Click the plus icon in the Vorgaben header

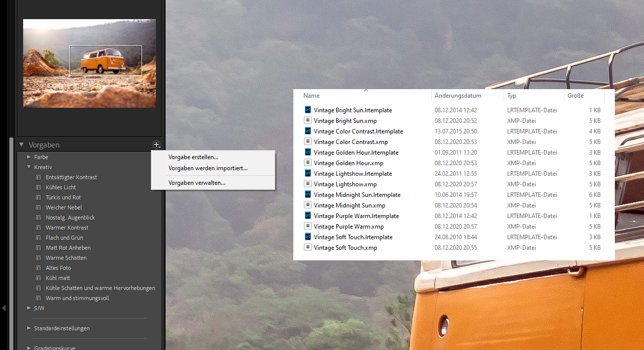coord(157,145)
